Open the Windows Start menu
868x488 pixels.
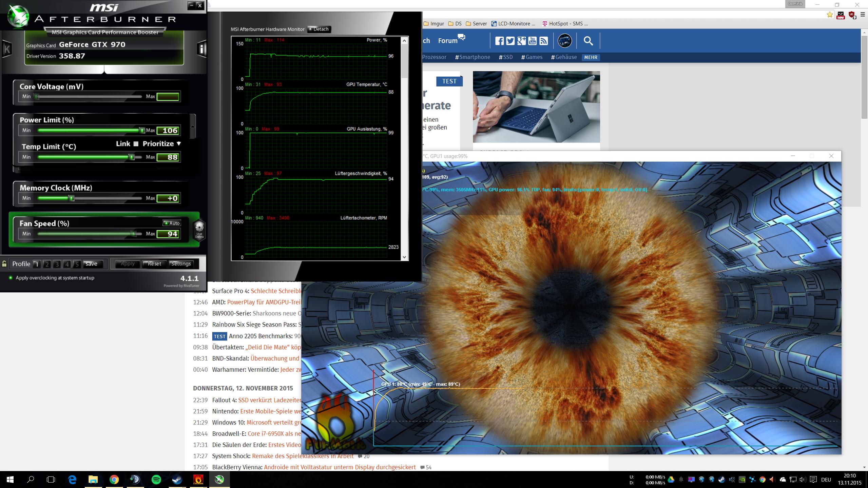10,480
